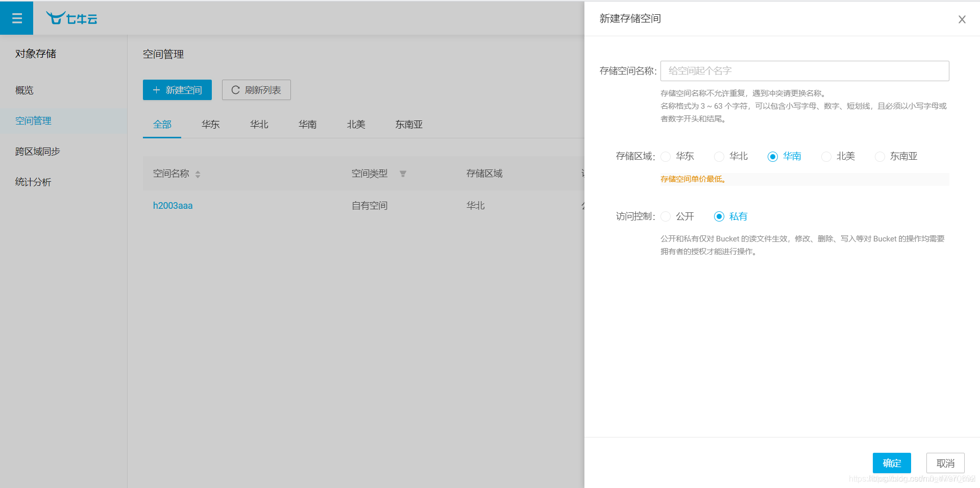Click the 新建存储空间 panel title
This screenshot has width=980, height=488.
630,19
